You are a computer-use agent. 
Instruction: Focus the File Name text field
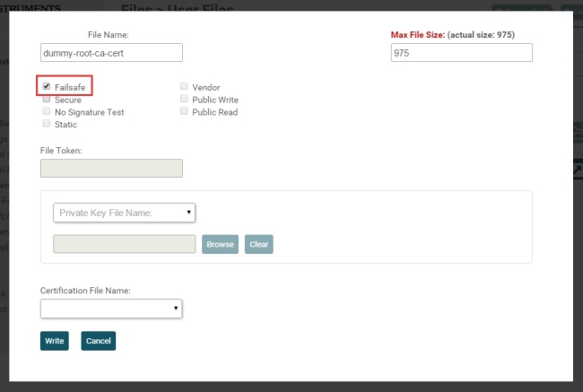coord(111,53)
